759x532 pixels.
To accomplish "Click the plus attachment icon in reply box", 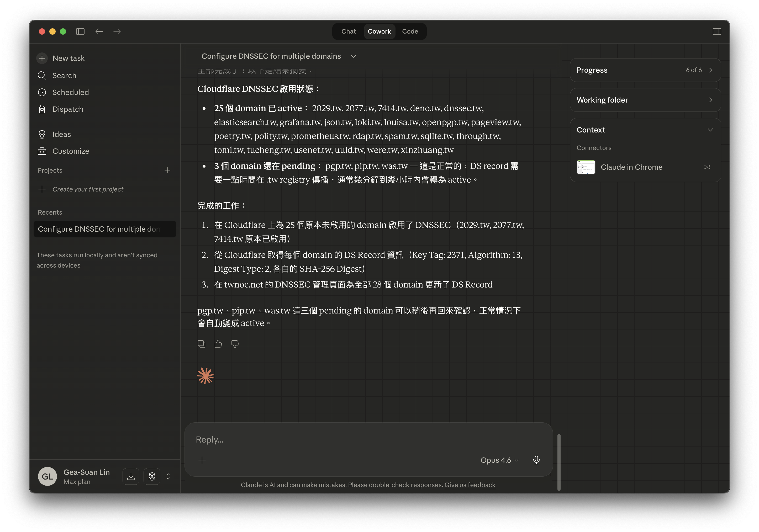I will pos(202,460).
